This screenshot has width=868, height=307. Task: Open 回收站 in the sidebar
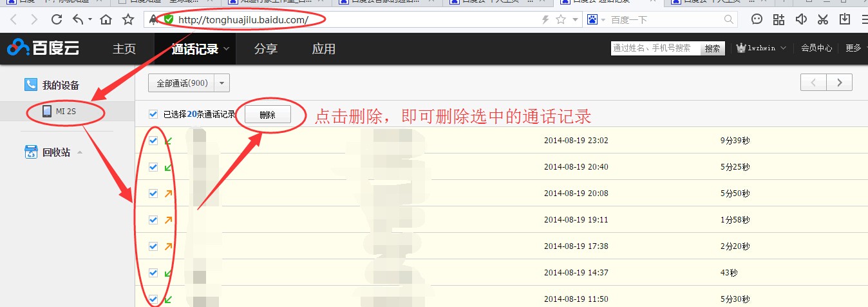(56, 152)
